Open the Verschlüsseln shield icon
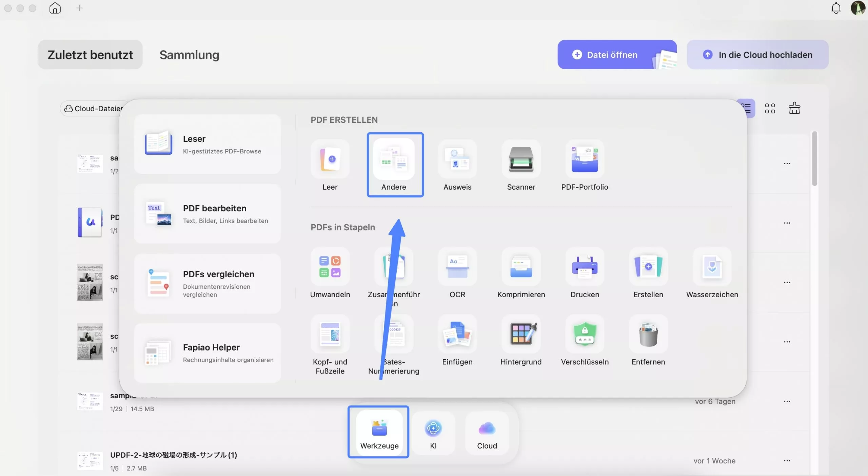The height and width of the screenshot is (476, 868). click(585, 334)
